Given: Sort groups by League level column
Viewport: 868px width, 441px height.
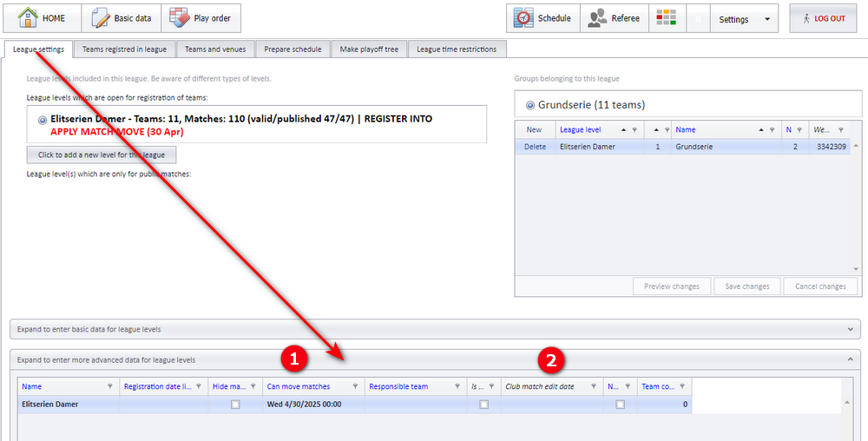Looking at the screenshot, I should 580,129.
